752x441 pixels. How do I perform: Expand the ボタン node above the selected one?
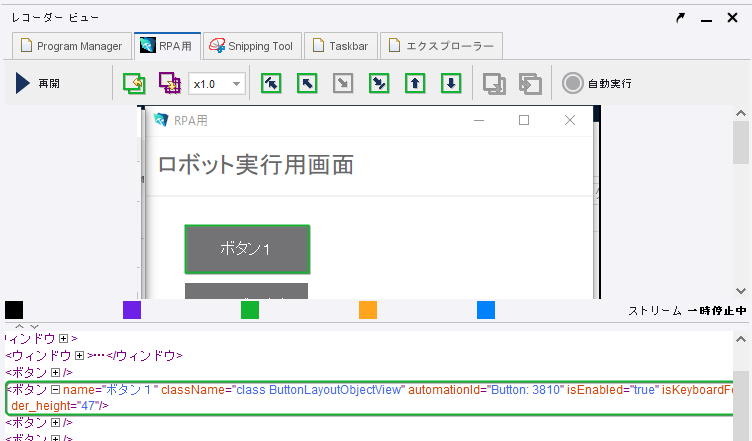[55, 372]
